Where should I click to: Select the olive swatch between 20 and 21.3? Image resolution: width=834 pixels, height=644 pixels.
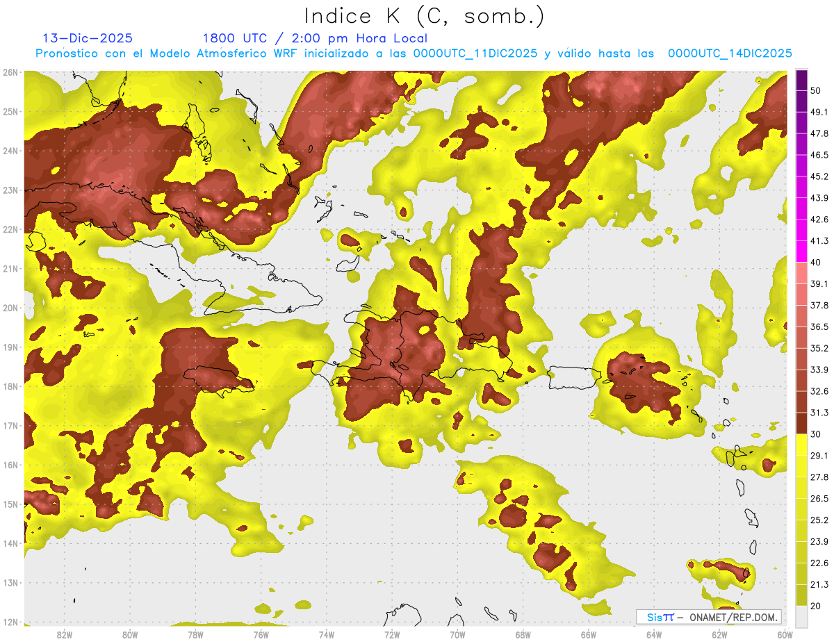click(x=801, y=595)
